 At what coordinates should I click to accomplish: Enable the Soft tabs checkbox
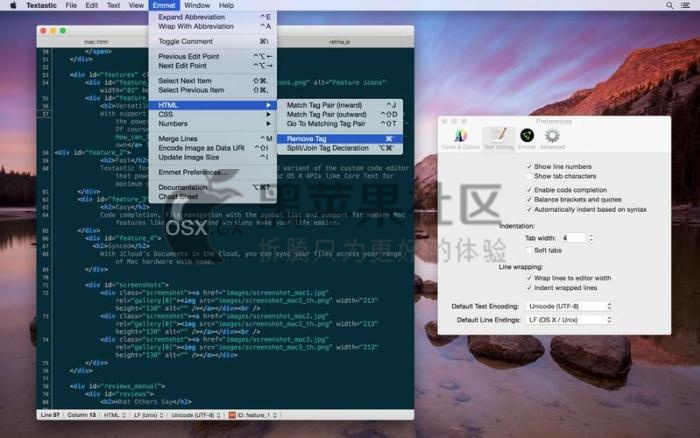[x=529, y=250]
